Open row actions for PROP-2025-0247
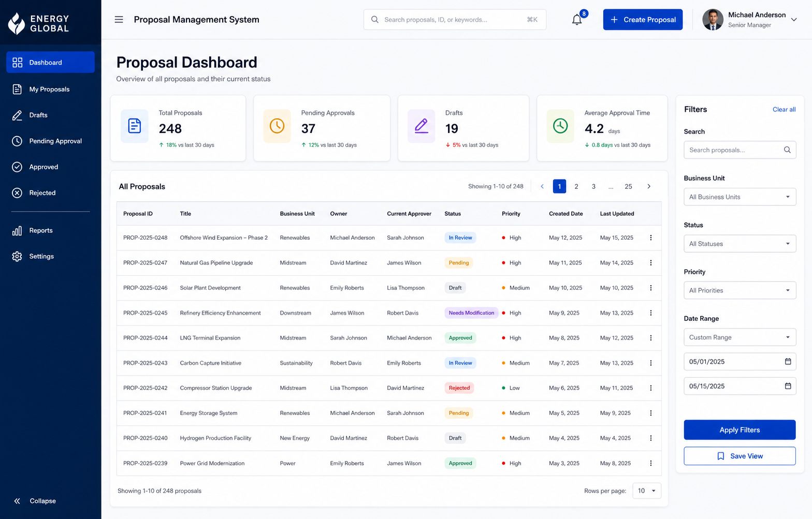The width and height of the screenshot is (812, 519). pos(651,263)
